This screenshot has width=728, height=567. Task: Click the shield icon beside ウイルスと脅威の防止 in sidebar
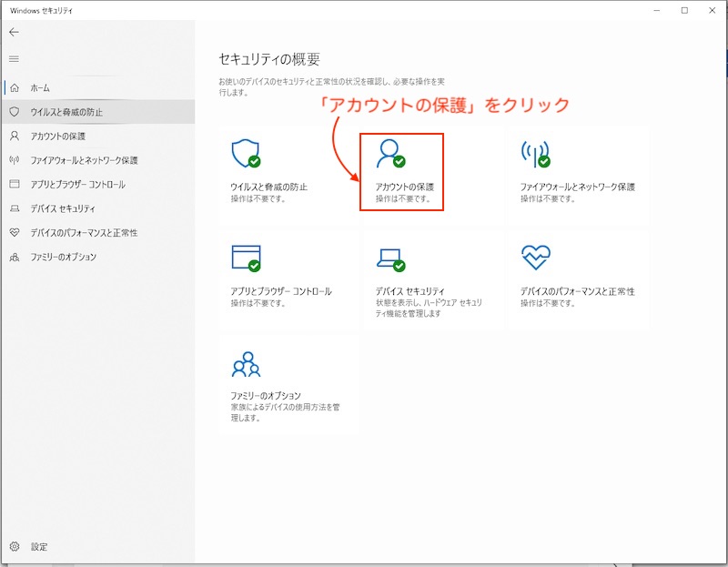(15, 112)
